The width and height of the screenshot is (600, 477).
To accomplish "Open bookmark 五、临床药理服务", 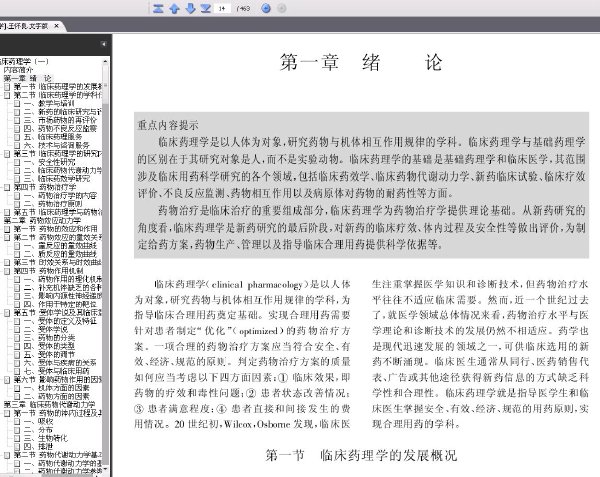I will tap(53, 137).
